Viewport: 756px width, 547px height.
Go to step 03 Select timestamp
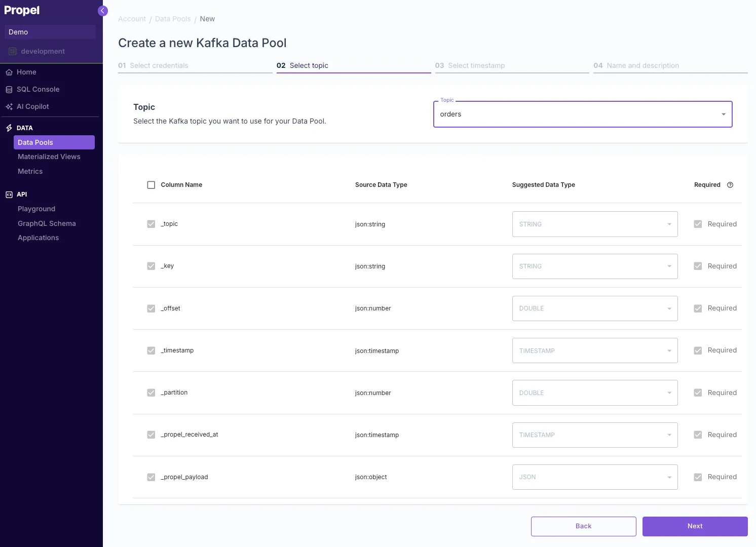tap(512, 66)
